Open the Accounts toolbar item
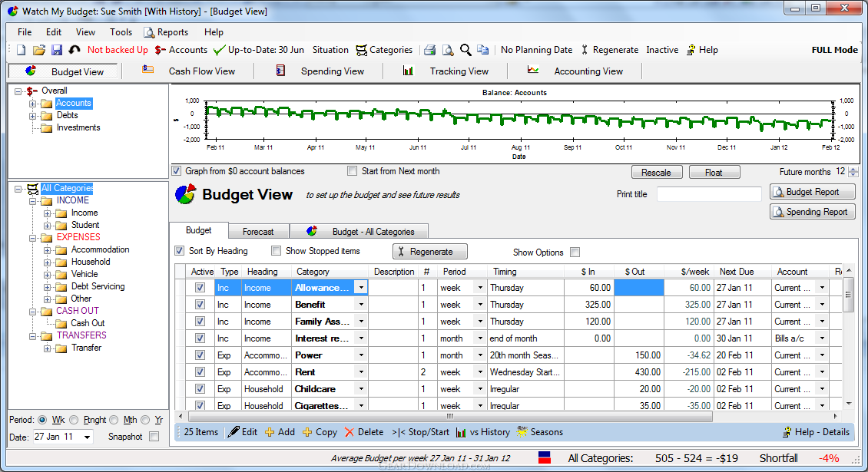868x472 pixels. pos(181,50)
